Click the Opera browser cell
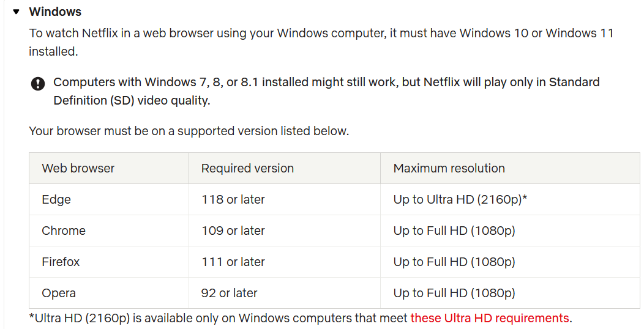644x329 pixels. pyautogui.click(x=109, y=293)
